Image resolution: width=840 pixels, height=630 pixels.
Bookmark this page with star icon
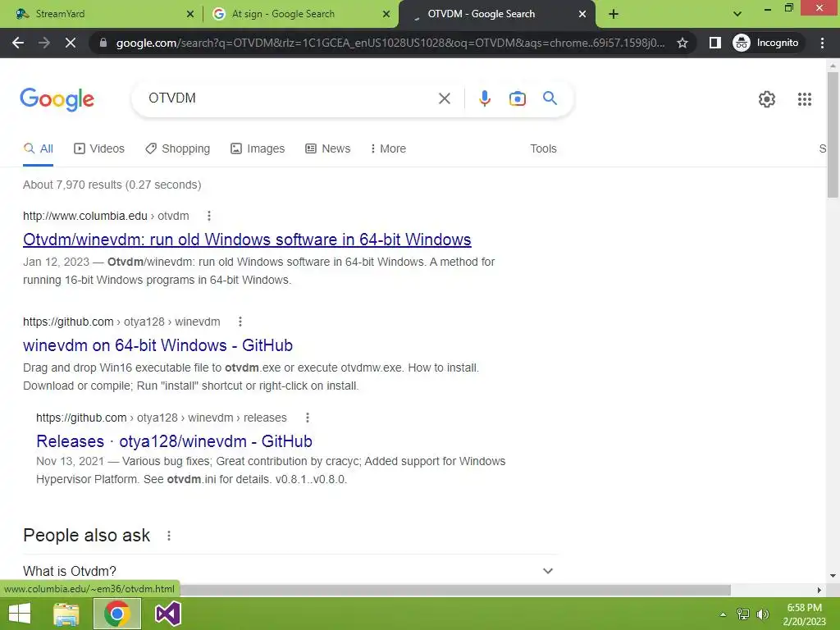point(682,43)
